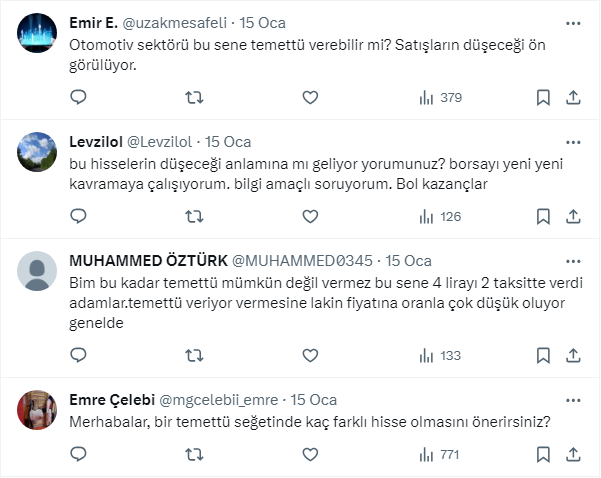Retweet Emir E.'s tweet about temettü

(195, 97)
